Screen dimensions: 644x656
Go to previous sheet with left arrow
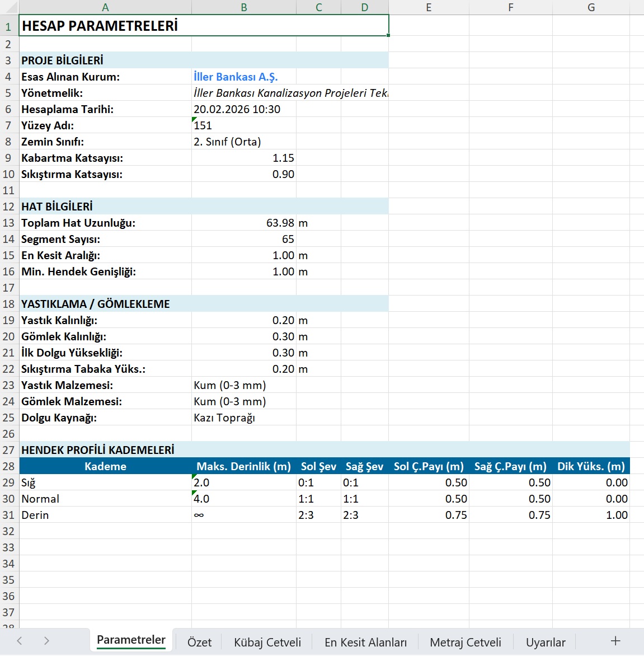19,640
